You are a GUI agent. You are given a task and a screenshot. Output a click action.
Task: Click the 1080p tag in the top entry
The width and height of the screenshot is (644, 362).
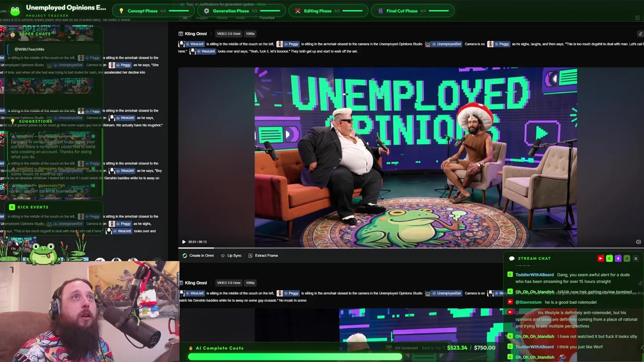(250, 34)
